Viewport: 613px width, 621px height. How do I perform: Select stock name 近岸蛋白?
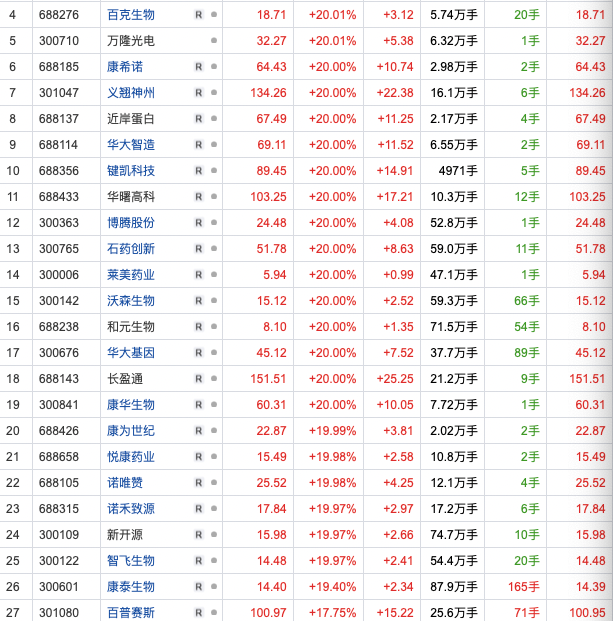pyautogui.click(x=131, y=118)
